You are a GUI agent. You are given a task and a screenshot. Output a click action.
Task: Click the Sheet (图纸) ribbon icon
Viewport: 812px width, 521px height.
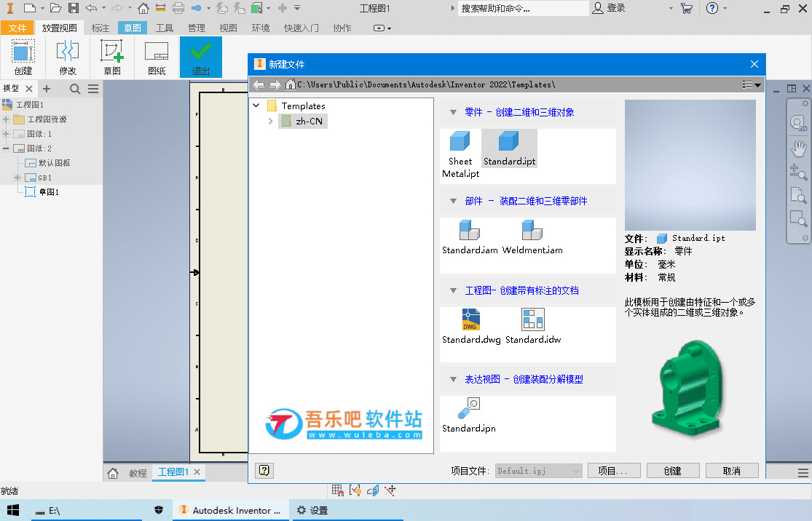pos(157,57)
